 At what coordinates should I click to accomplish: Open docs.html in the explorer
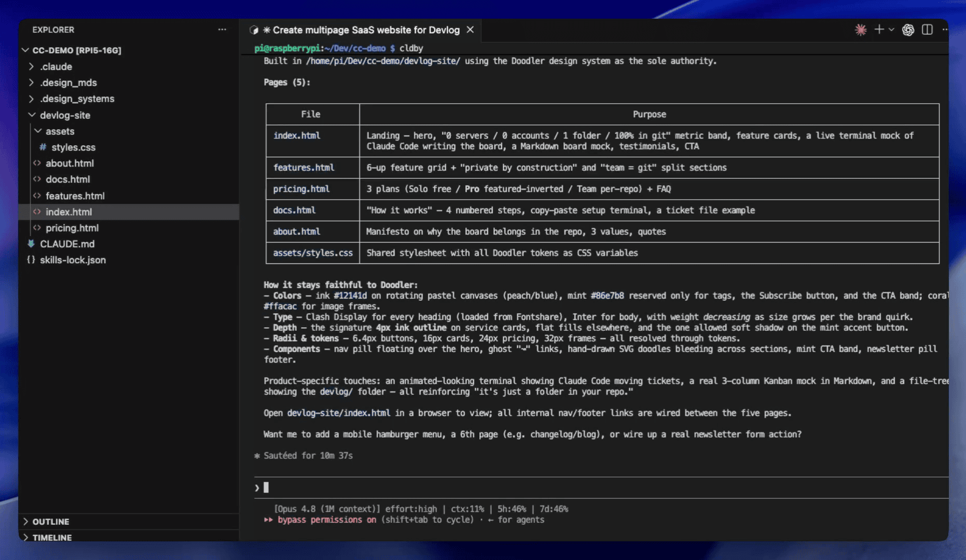point(67,179)
